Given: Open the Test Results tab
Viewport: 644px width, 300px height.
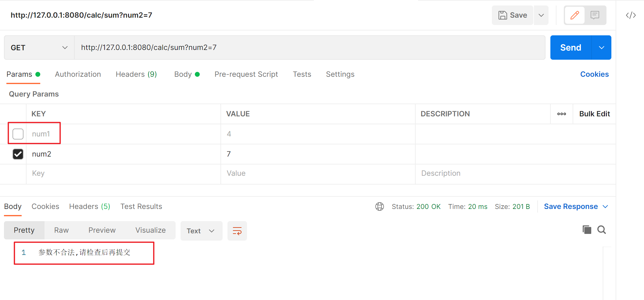Looking at the screenshot, I should pyautogui.click(x=141, y=206).
